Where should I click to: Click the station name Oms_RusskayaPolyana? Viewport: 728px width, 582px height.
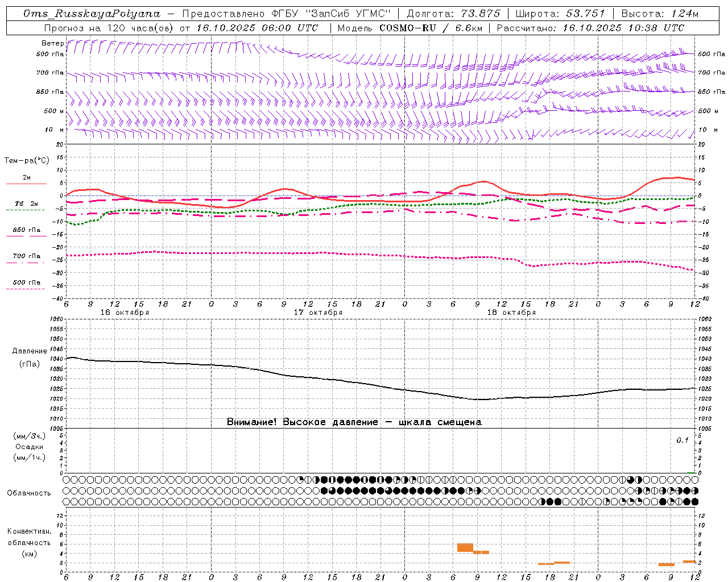pos(92,14)
